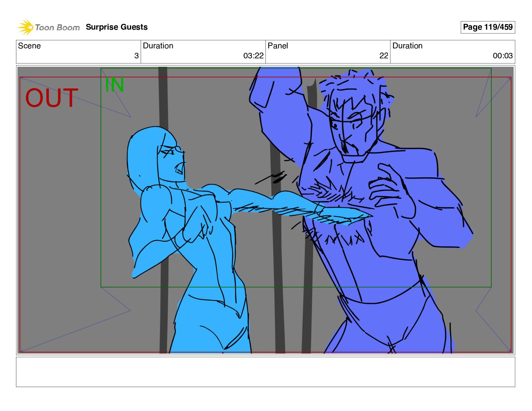Select scene duration value '03:22'

coord(253,56)
